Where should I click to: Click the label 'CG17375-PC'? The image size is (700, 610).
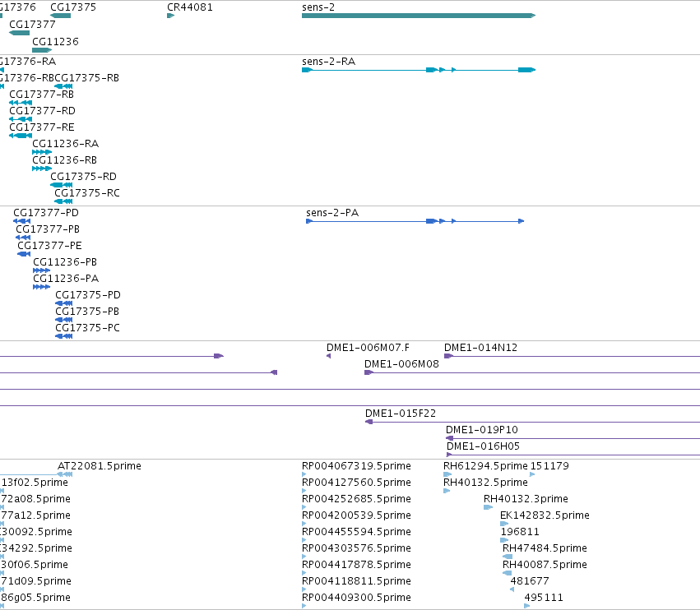(x=87, y=328)
